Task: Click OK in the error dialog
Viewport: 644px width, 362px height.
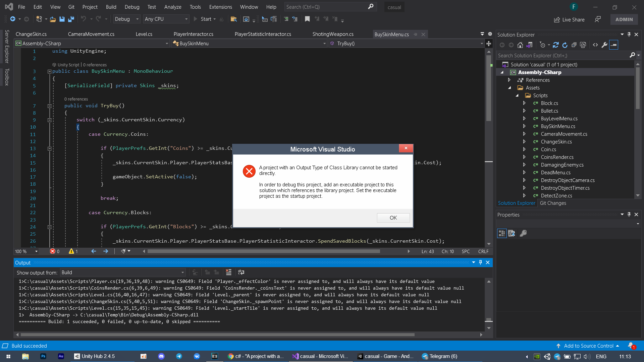Action: (x=393, y=218)
